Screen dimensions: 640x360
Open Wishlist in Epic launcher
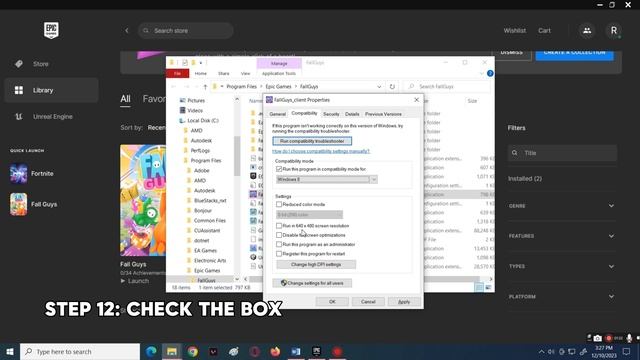pos(514,31)
